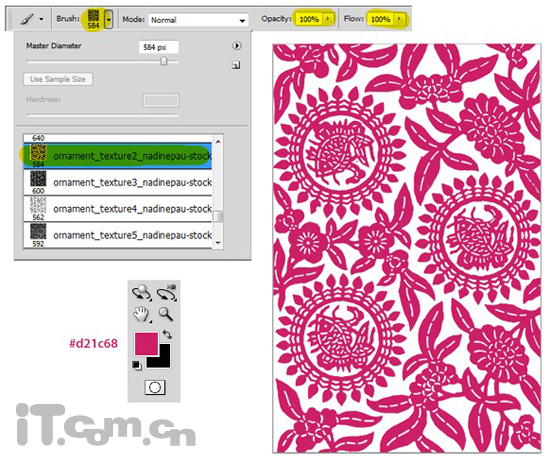Click the brush thumbnail labeled 562
Screen dimensions: 550x463
click(x=38, y=206)
